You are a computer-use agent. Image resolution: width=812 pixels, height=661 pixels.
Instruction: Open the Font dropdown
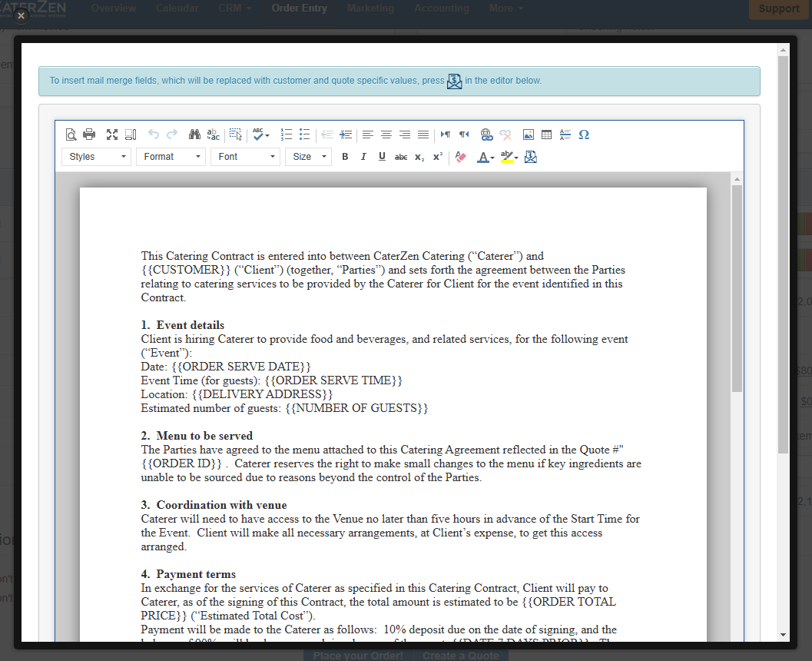[246, 157]
